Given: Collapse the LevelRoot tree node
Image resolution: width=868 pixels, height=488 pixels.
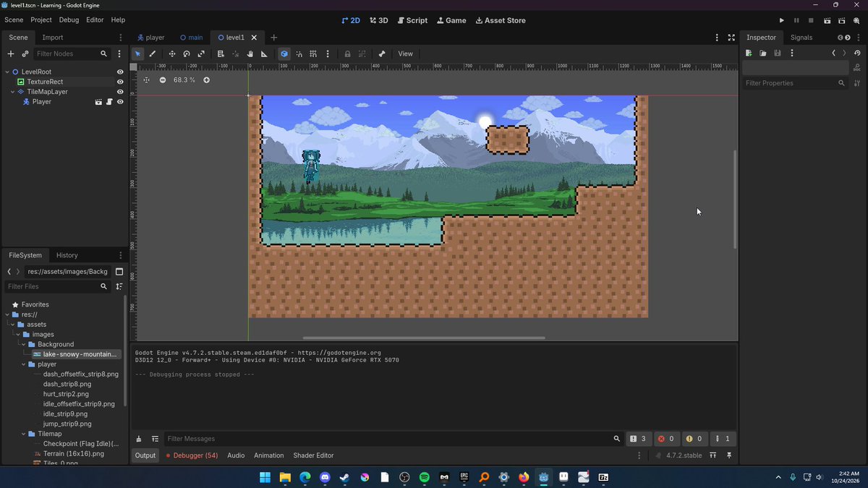Looking at the screenshot, I should coord(7,72).
